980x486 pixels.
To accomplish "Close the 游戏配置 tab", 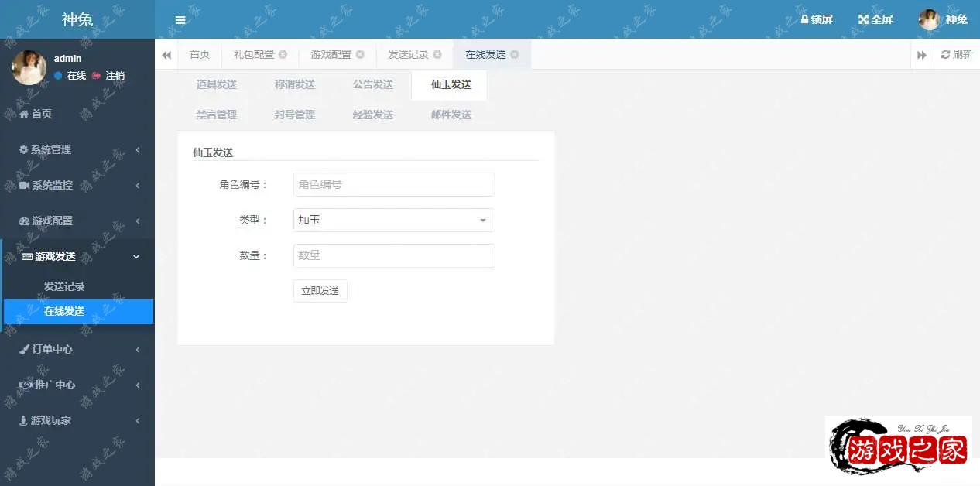I will (360, 54).
